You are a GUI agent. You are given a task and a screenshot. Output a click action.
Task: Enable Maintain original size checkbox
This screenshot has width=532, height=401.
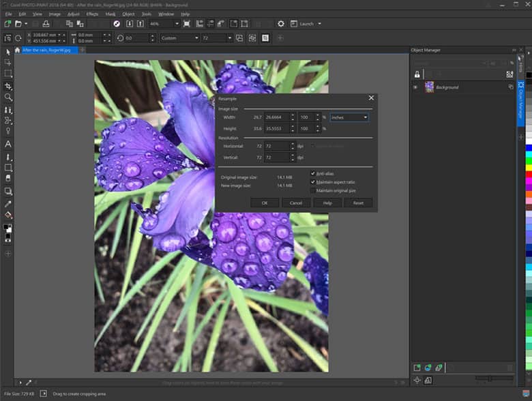[313, 191]
